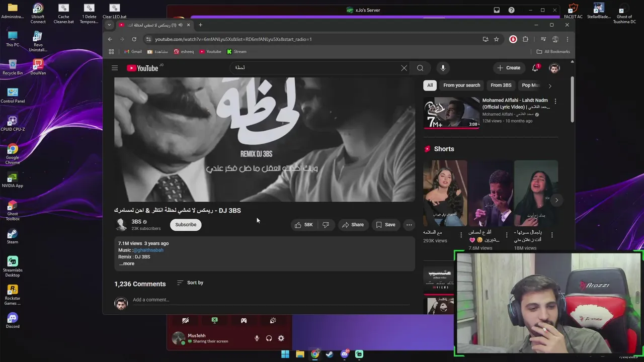
Task: Select the Pop Music chip
Action: pyautogui.click(x=530, y=85)
